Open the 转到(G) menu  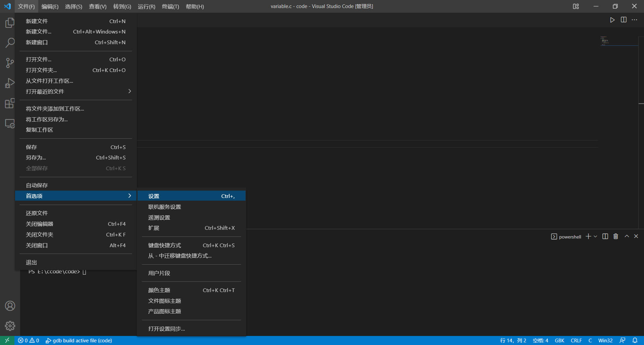122,6
